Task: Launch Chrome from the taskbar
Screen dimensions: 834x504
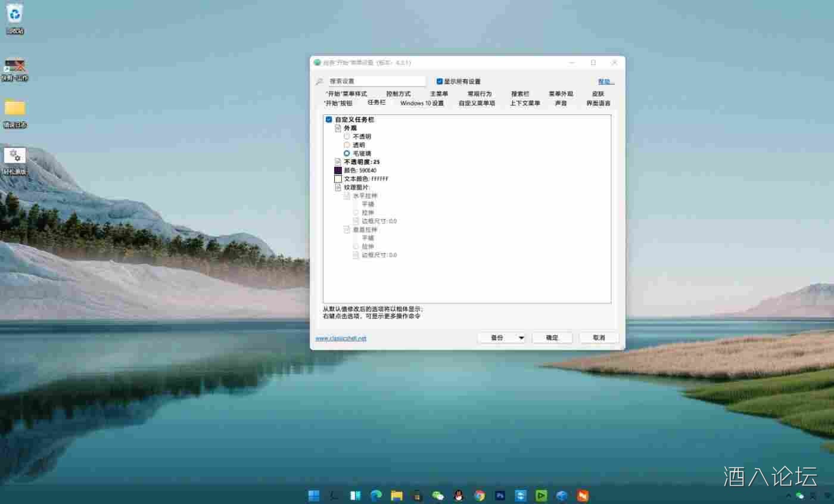Action: [x=479, y=496]
